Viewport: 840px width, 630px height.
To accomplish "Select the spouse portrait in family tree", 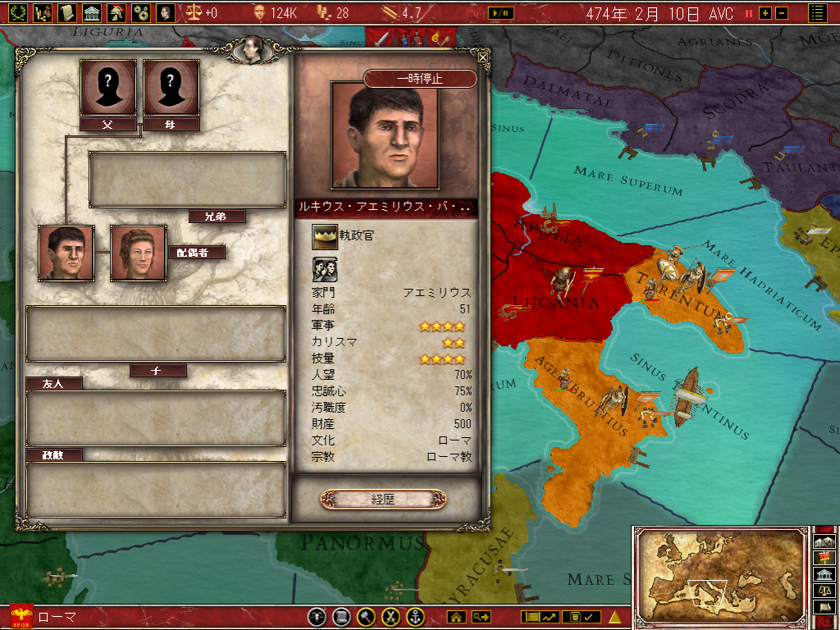I will 138,253.
